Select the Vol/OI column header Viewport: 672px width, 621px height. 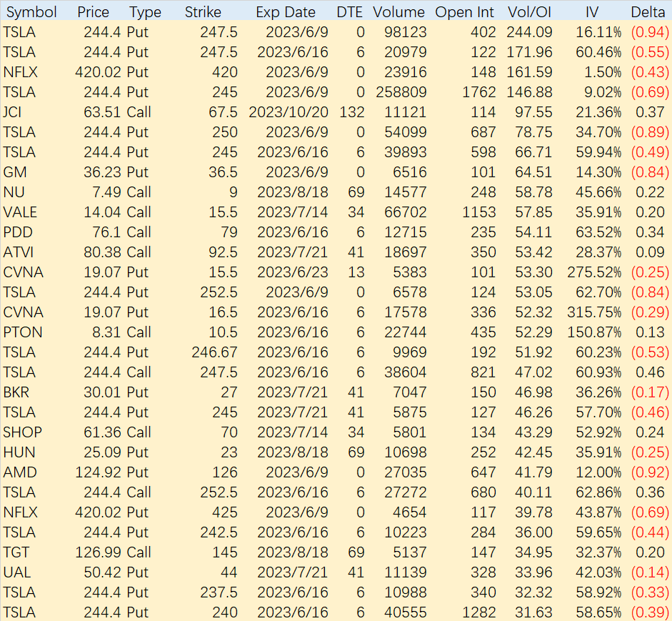pyautogui.click(x=529, y=12)
